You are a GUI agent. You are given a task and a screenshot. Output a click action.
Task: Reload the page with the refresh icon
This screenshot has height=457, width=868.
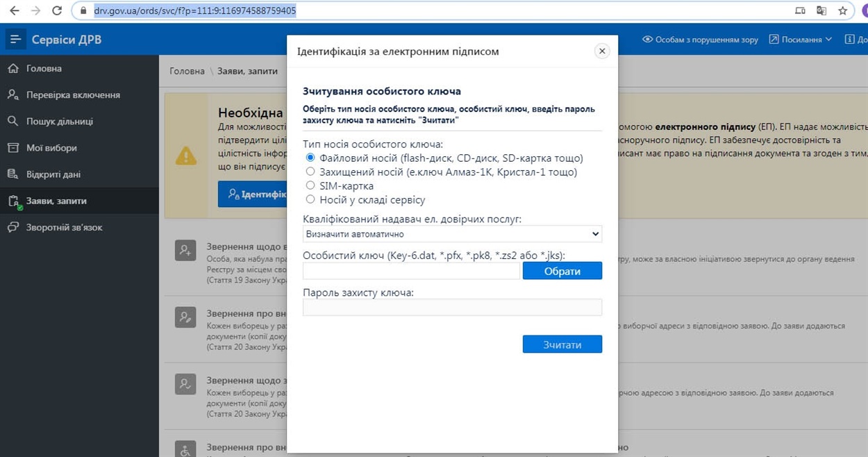(x=57, y=11)
